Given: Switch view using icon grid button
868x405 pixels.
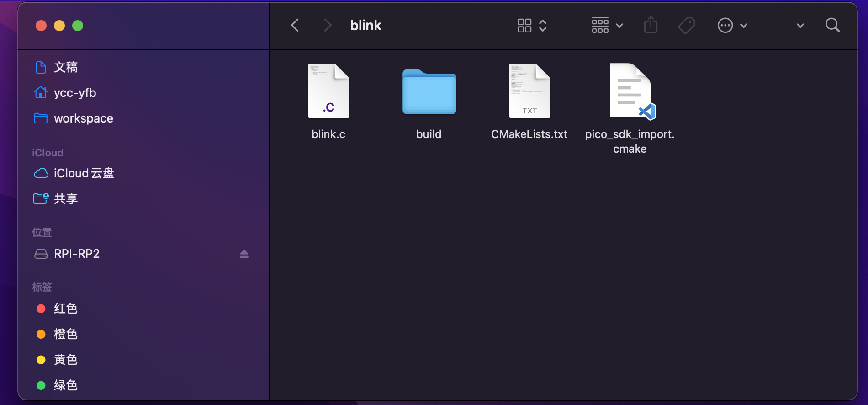Looking at the screenshot, I should [524, 26].
